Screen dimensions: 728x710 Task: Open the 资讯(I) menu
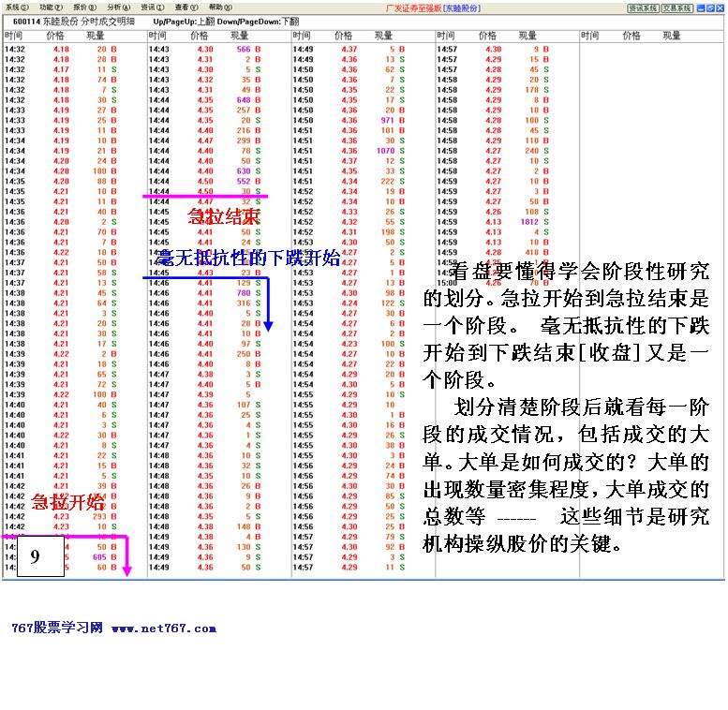click(153, 7)
